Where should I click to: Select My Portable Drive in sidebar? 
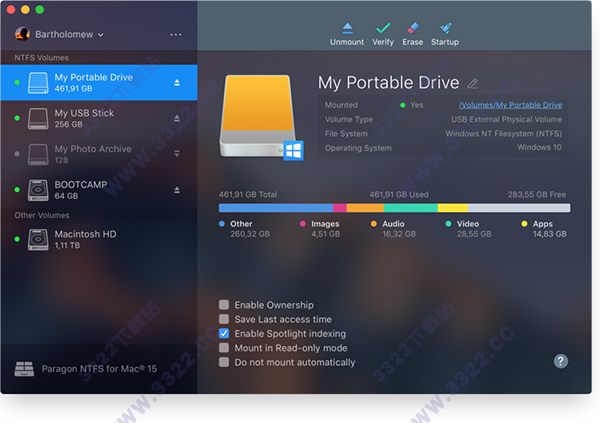click(99, 83)
